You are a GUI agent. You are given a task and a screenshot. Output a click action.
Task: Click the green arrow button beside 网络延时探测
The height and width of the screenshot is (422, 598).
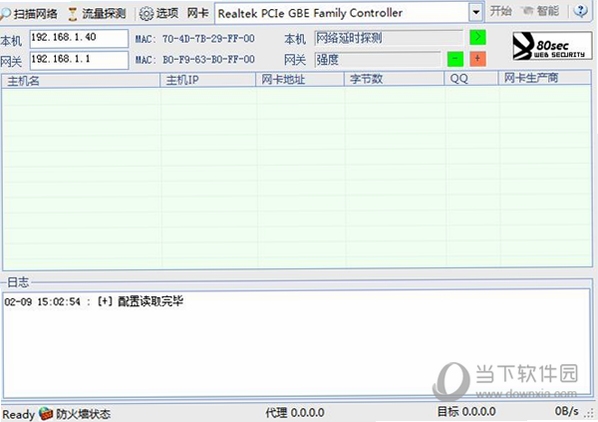tap(477, 37)
